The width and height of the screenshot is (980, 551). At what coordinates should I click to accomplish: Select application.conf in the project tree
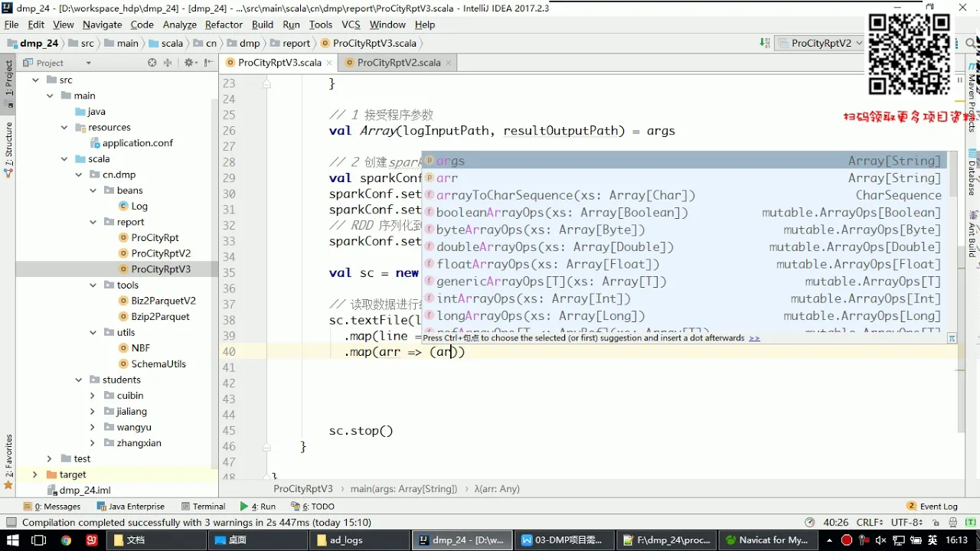tap(131, 143)
